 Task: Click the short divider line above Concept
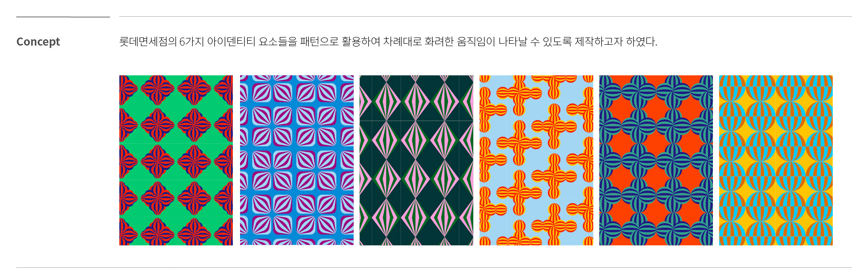63,17
